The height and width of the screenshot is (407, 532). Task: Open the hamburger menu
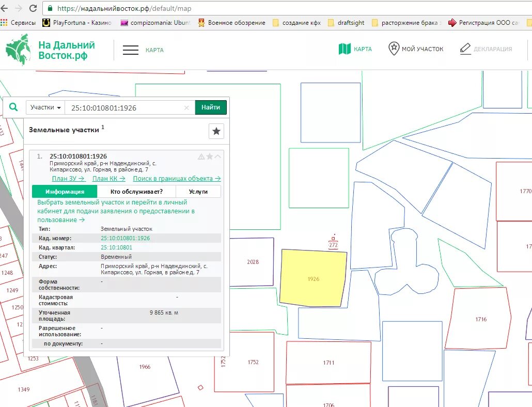(131, 50)
